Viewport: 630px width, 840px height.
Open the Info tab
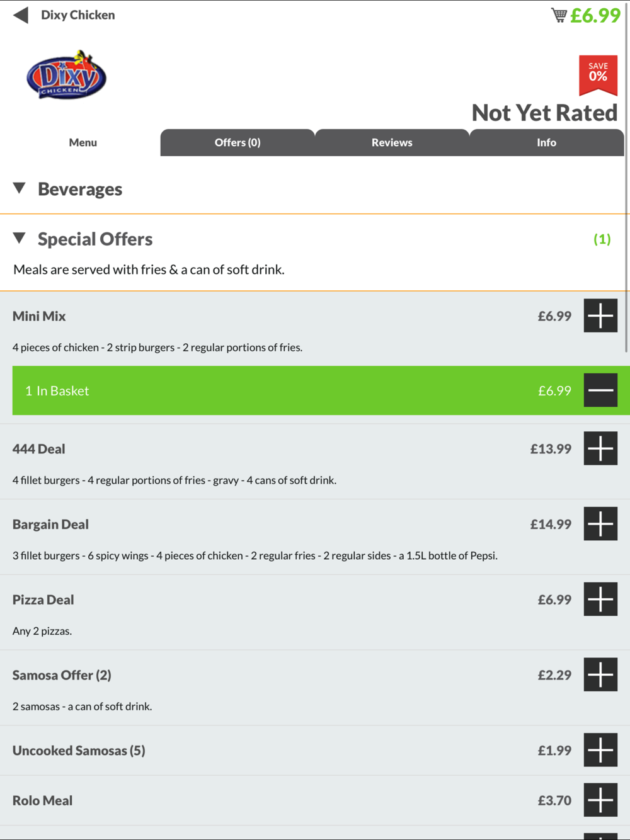(x=547, y=142)
